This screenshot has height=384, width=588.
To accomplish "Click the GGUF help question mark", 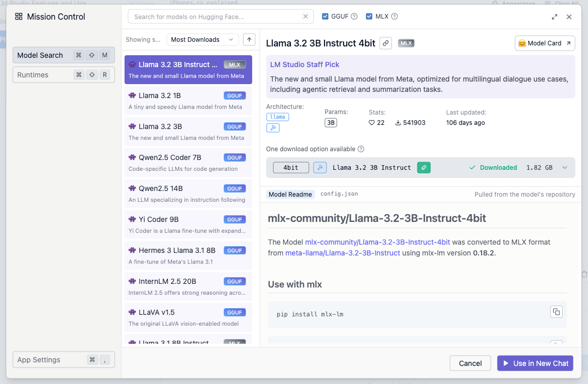I will pos(354,17).
